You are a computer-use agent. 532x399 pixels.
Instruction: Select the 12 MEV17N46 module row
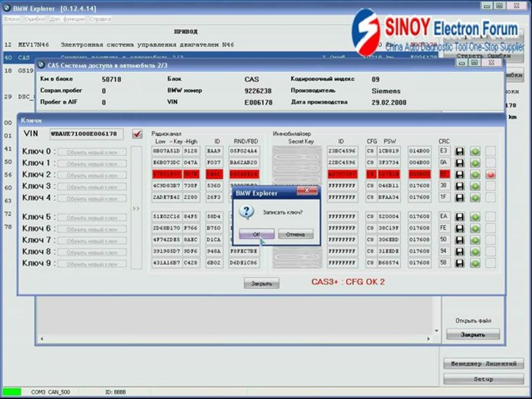(221, 45)
